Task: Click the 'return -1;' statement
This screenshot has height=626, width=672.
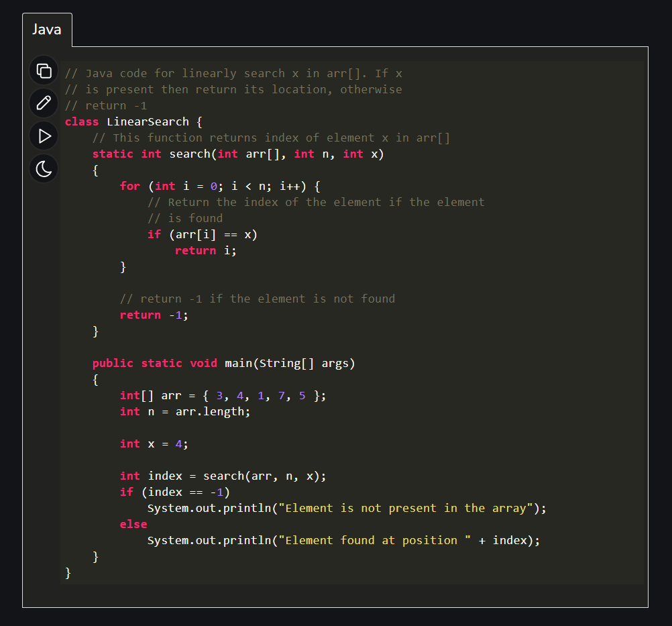Action: click(154, 315)
